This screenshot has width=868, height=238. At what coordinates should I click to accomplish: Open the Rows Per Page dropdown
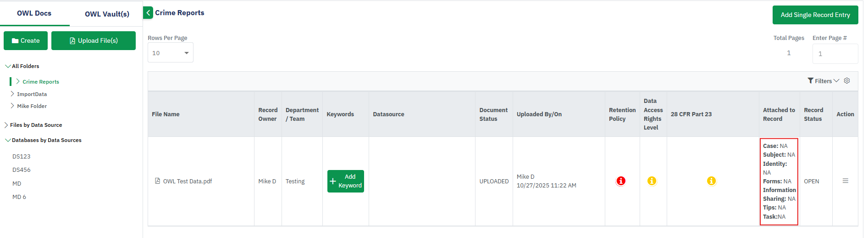170,53
